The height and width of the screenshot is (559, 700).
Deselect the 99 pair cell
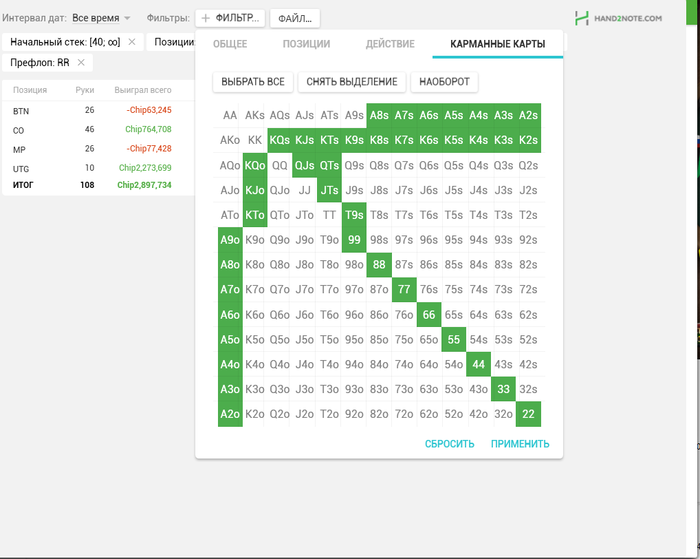click(354, 240)
